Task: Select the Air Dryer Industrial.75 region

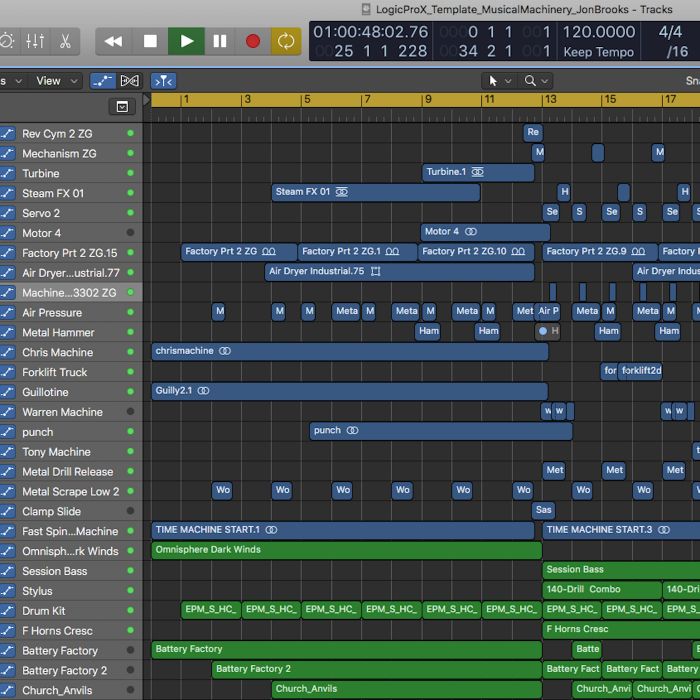Action: point(400,272)
